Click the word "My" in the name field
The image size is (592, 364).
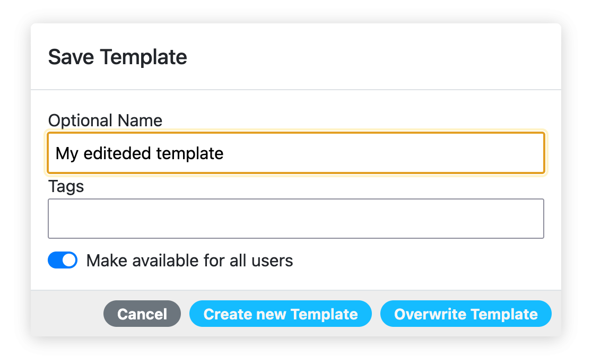67,153
